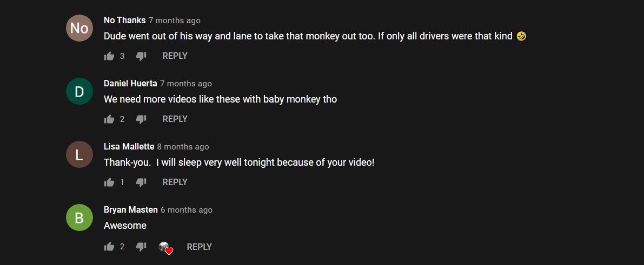Reply to Lisa Mallette's comment
This screenshot has width=644, height=265.
175,182
